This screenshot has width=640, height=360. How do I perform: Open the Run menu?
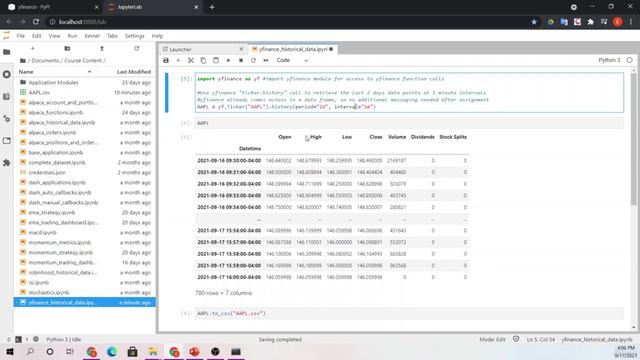(72, 36)
